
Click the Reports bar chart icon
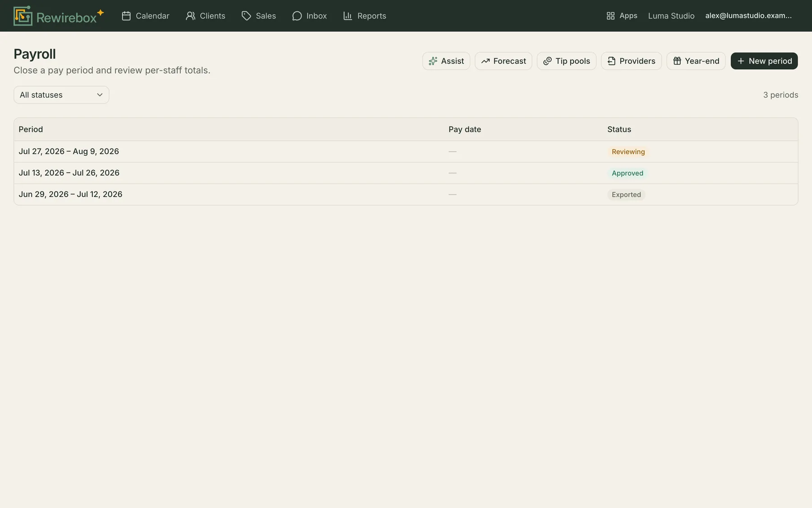pyautogui.click(x=348, y=16)
